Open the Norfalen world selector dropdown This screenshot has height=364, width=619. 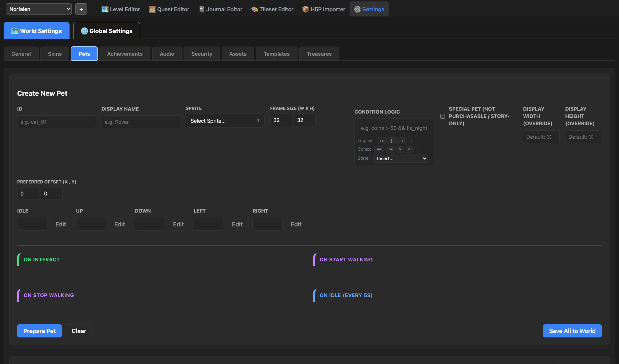click(39, 9)
